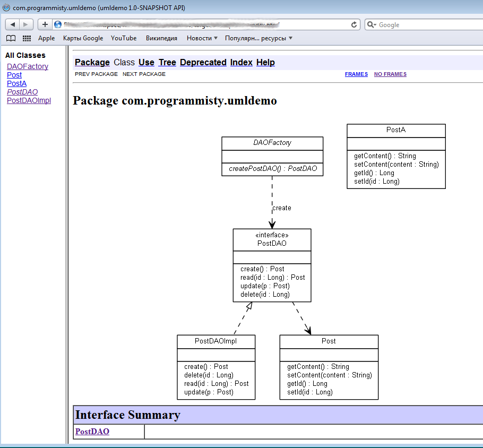Click the bookmarks grid icon

click(x=26, y=38)
